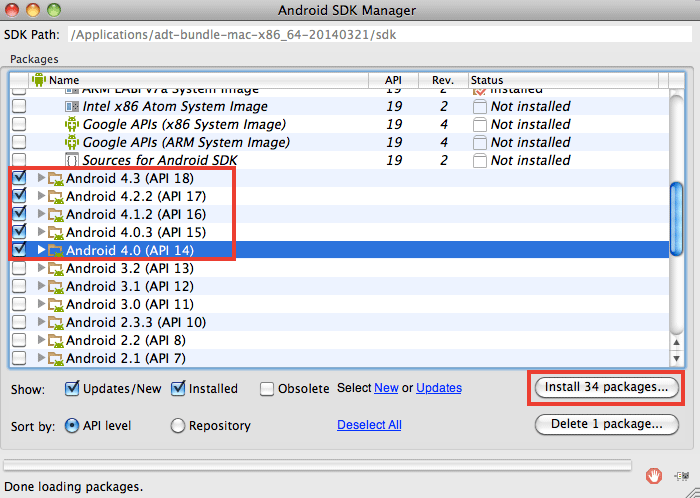This screenshot has width=700, height=498.
Task: Click the Sources for Android SDK status icon
Action: 479,161
